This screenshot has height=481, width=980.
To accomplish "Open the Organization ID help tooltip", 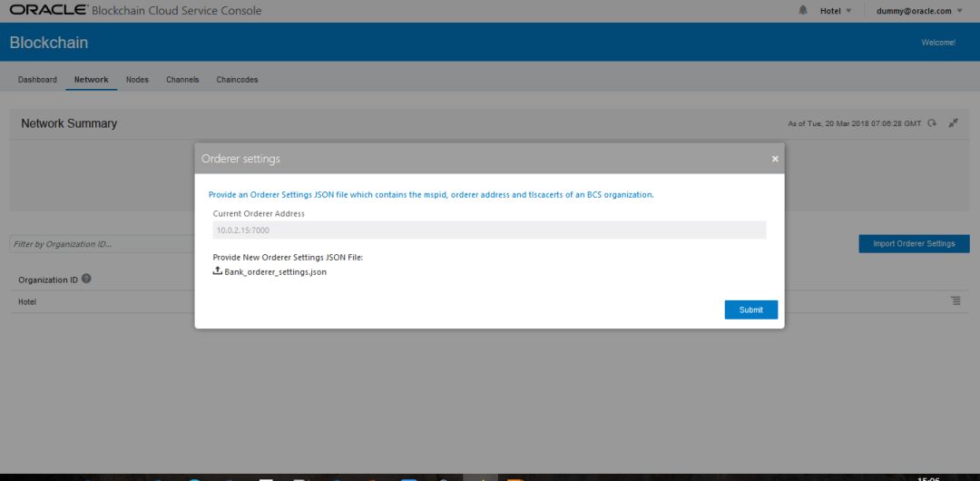I will (x=86, y=279).
